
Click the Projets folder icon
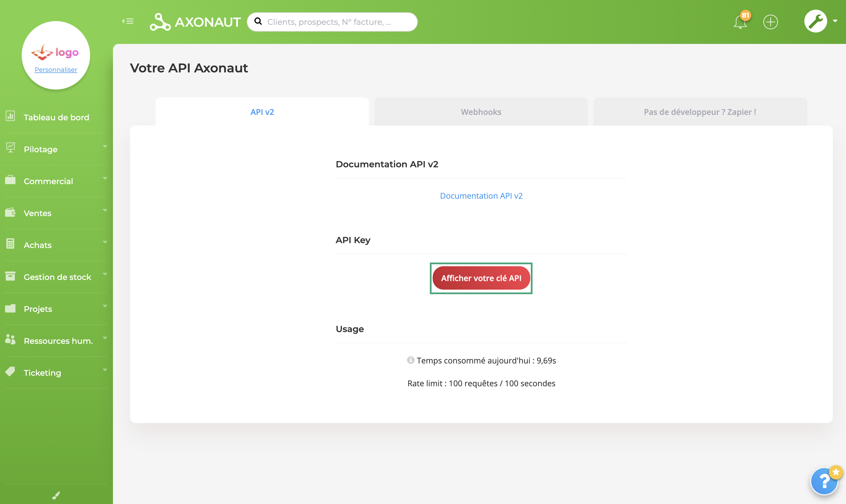coord(11,308)
